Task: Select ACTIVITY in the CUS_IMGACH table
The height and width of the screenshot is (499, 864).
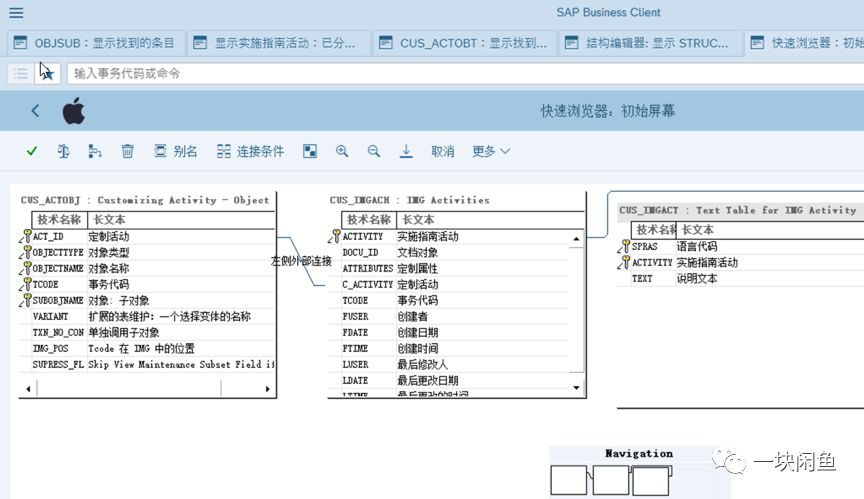Action: pos(448,236)
